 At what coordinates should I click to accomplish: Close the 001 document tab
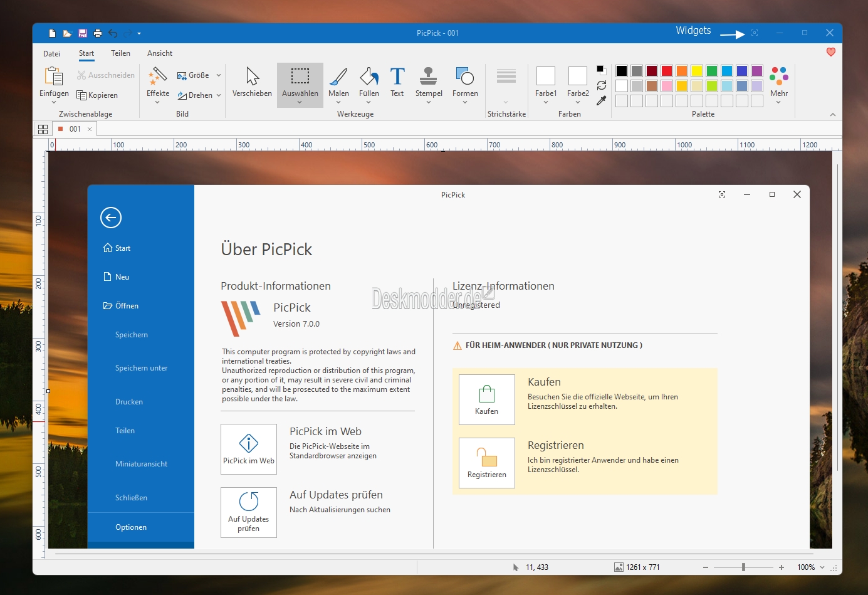pos(90,129)
